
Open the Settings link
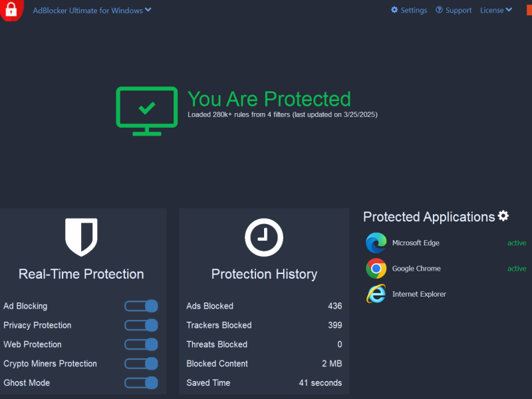(414, 10)
